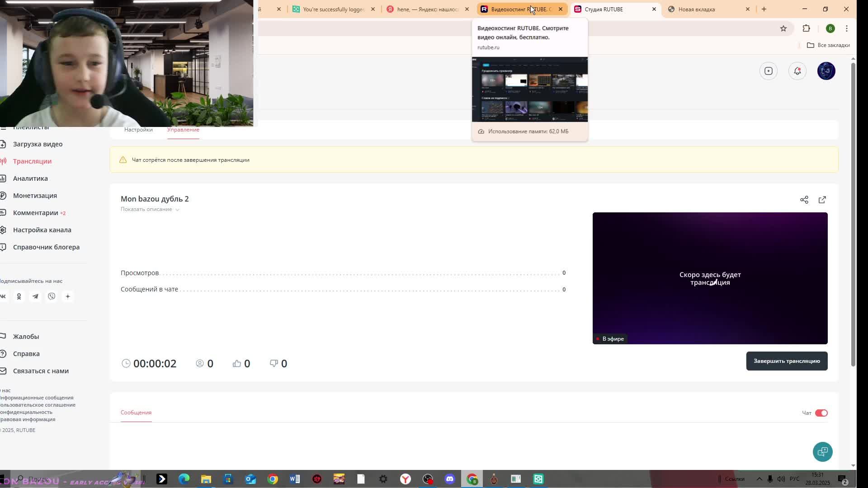Open notifications bell icon
The width and height of the screenshot is (868, 488).
tap(797, 71)
